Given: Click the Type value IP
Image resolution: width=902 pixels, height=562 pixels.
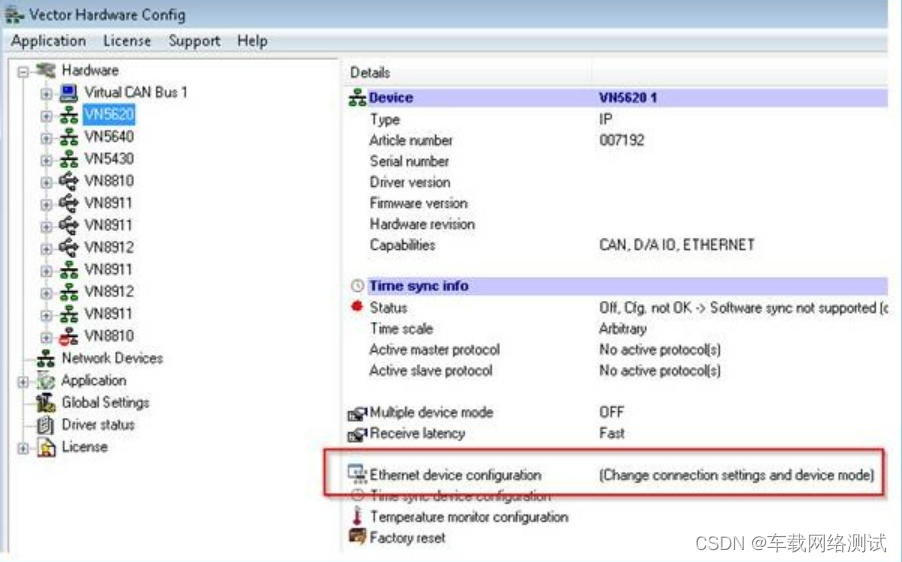Looking at the screenshot, I should (x=606, y=119).
